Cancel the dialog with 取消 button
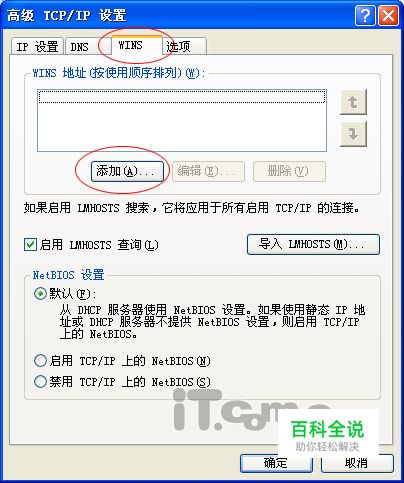 (357, 463)
